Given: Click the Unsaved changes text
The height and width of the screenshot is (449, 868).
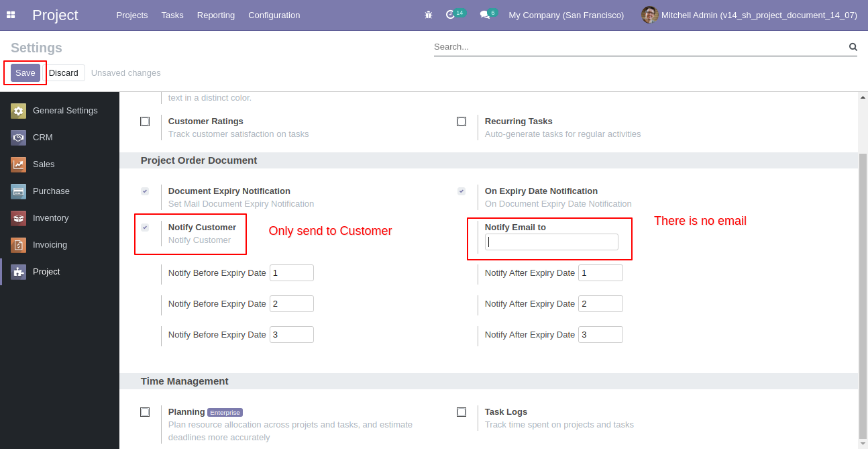Looking at the screenshot, I should (126, 73).
